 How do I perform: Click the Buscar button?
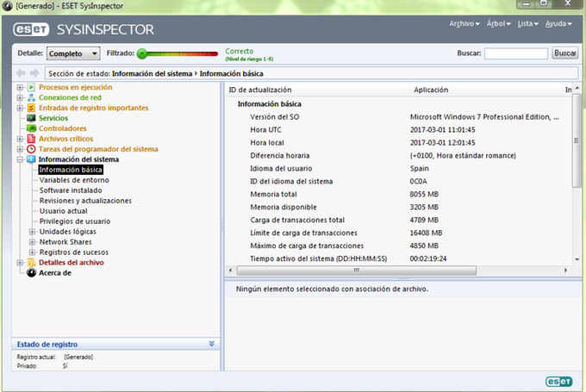565,53
